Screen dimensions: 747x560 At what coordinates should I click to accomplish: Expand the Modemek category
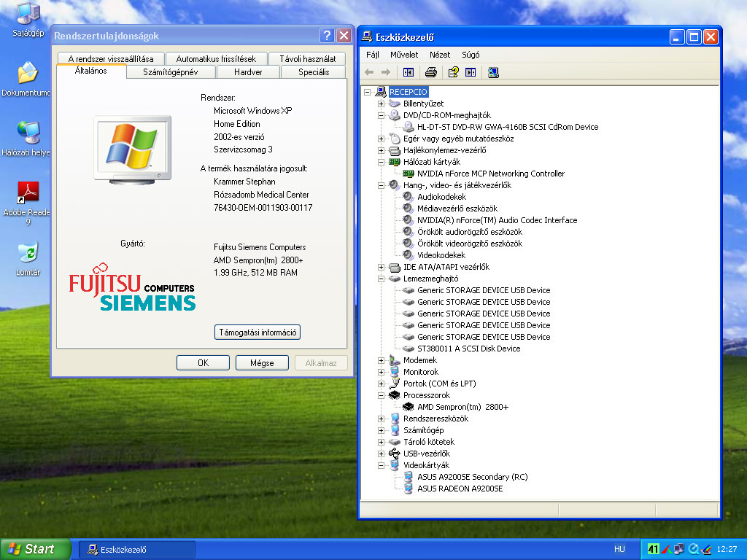pyautogui.click(x=381, y=360)
